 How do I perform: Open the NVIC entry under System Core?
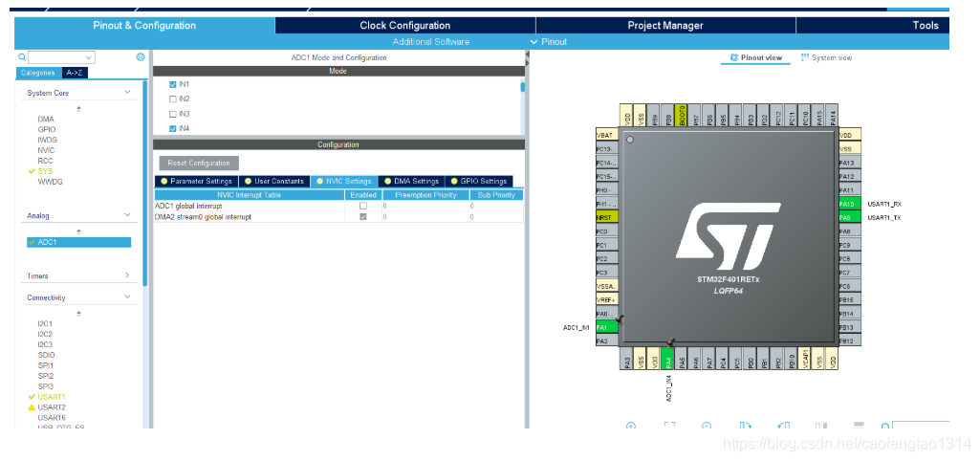(x=46, y=150)
